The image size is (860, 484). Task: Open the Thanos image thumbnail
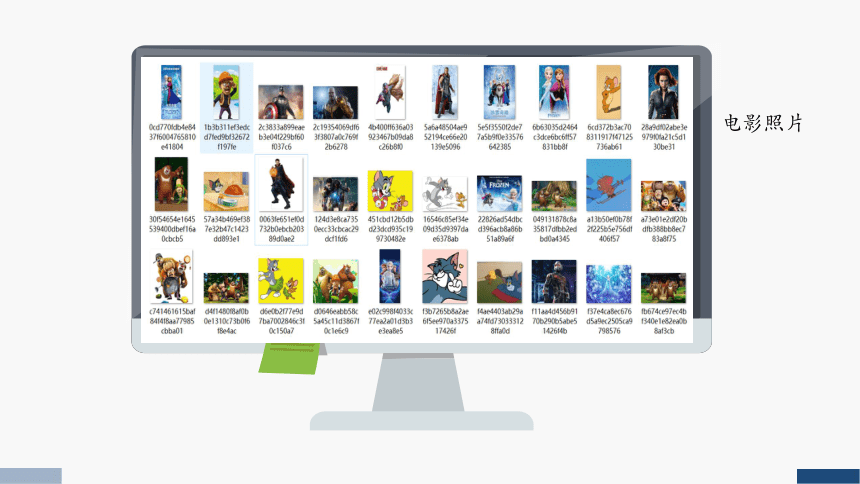(335, 102)
